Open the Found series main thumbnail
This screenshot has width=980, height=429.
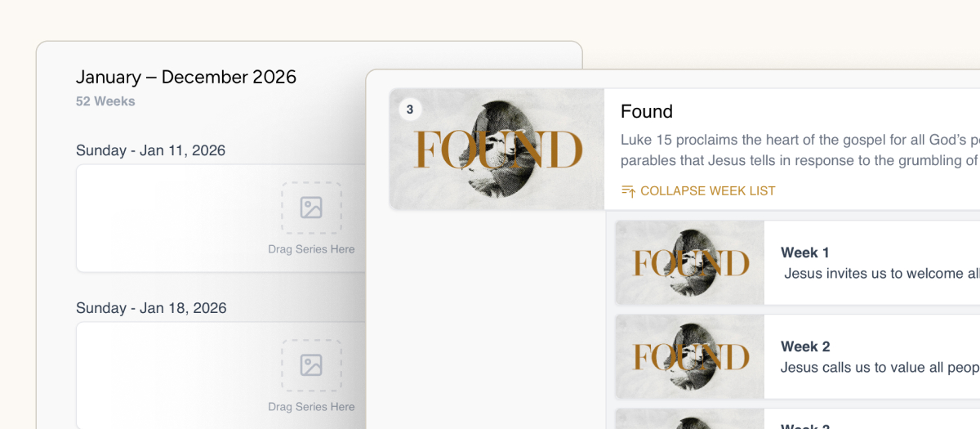(497, 149)
